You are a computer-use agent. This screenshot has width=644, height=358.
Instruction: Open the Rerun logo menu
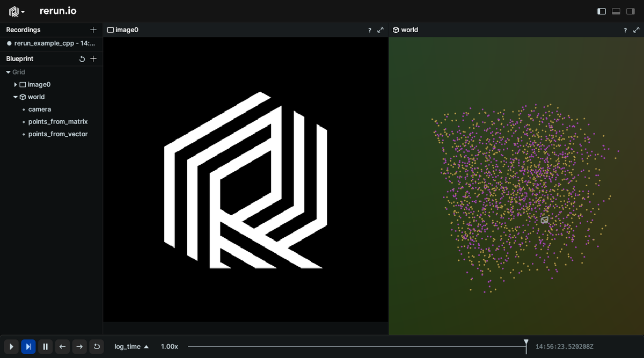coord(17,11)
